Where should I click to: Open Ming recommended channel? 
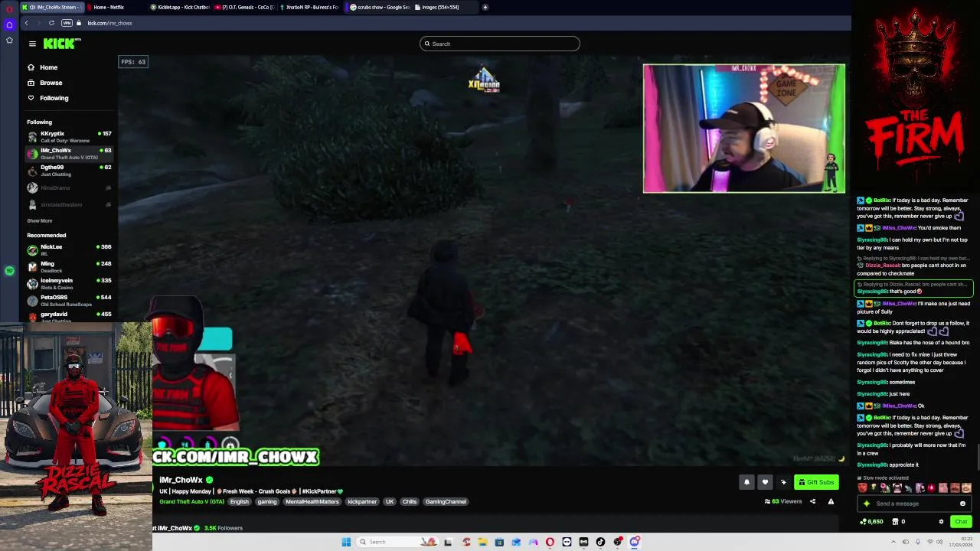click(x=70, y=267)
